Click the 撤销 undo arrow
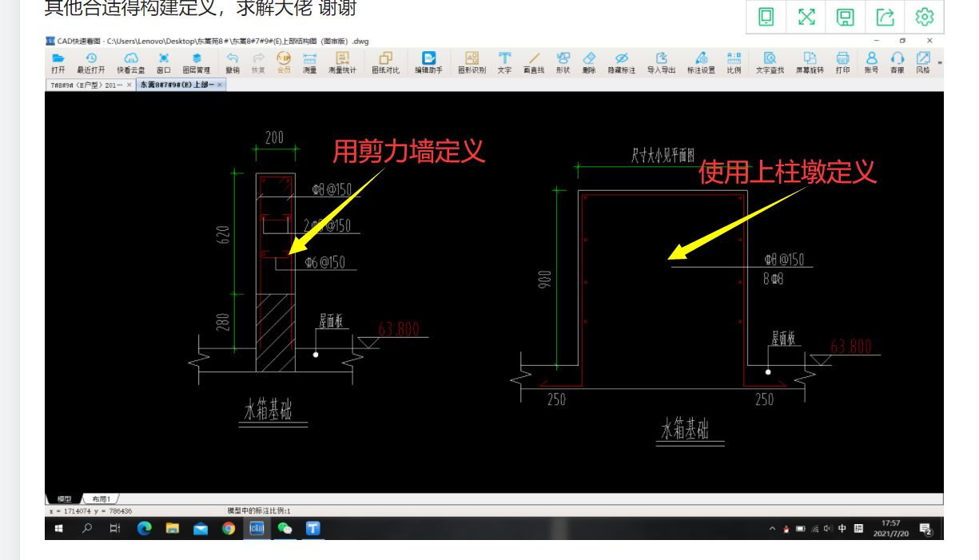 point(233,62)
